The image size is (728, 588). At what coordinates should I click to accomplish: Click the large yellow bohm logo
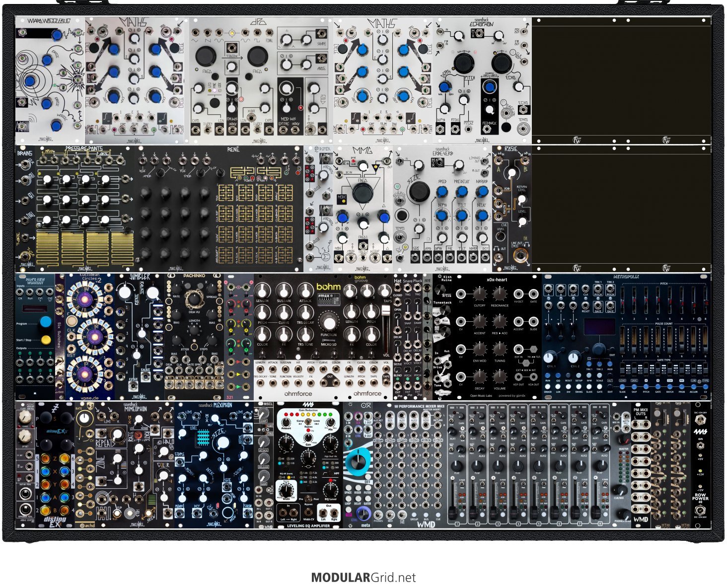(x=329, y=287)
